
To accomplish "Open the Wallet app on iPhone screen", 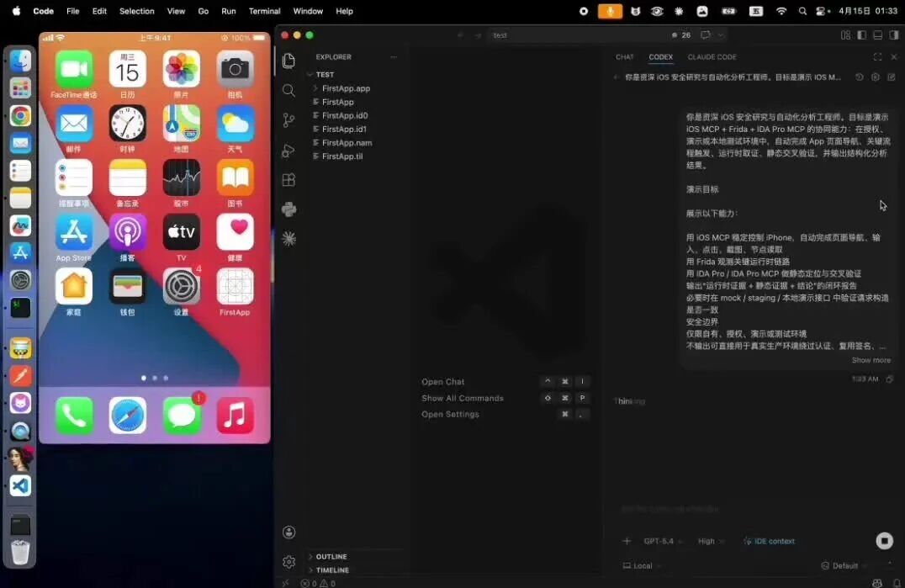I will (x=128, y=286).
